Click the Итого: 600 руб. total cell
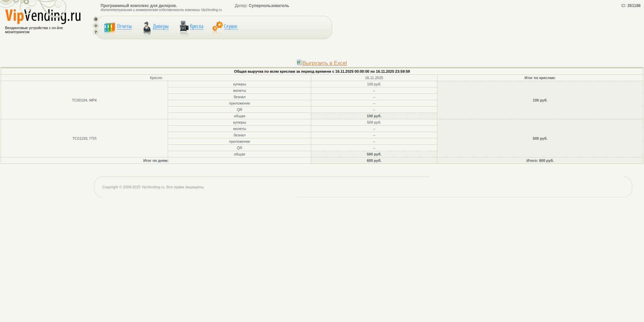This screenshot has height=322, width=644. pyautogui.click(x=540, y=160)
